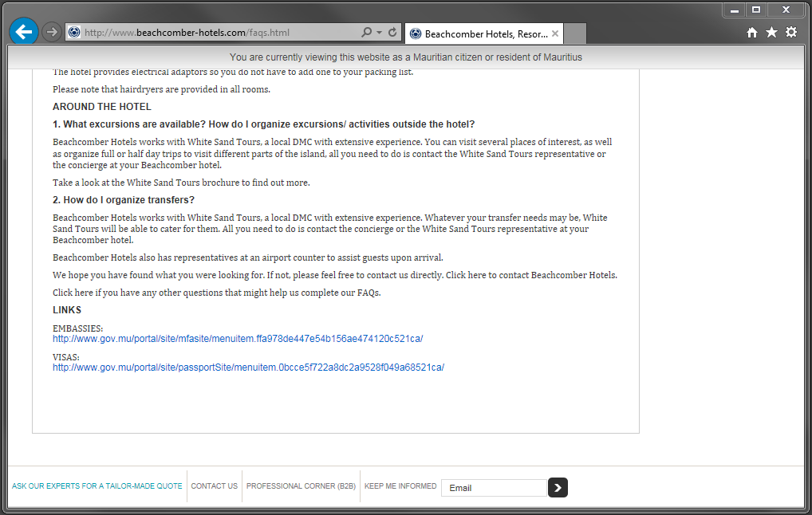This screenshot has width=812, height=515.
Task: Click 'Take a look at the White Sand Tours brochure'
Action: click(x=181, y=183)
